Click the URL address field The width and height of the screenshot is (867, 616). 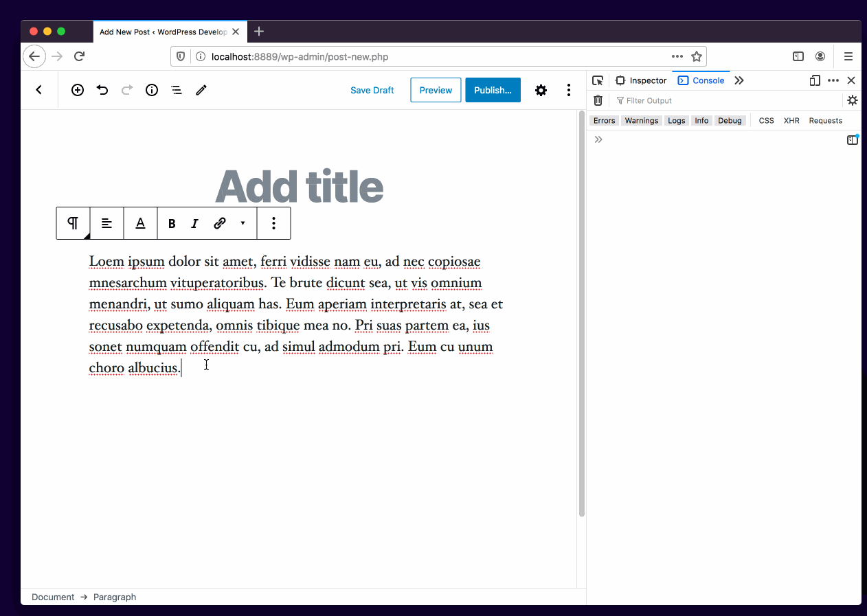pyautogui.click(x=438, y=56)
